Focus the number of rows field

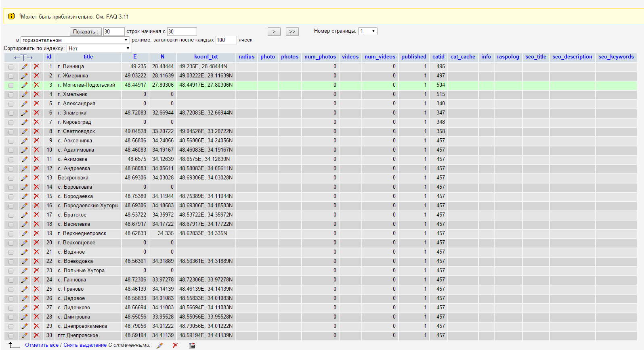[114, 31]
